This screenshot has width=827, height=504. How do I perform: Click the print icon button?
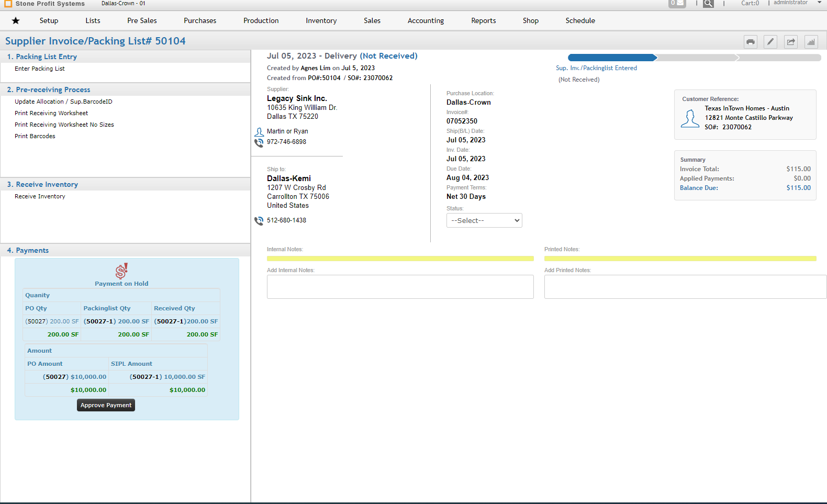pyautogui.click(x=751, y=42)
